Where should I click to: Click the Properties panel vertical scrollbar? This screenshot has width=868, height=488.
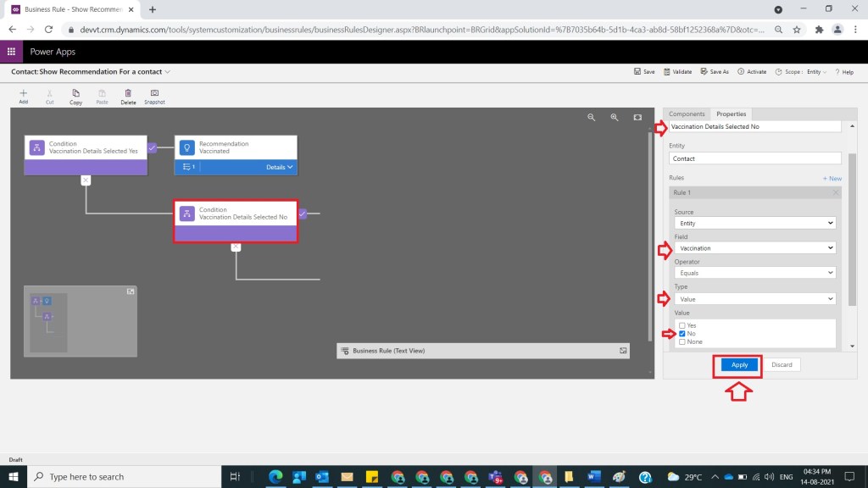click(x=852, y=229)
